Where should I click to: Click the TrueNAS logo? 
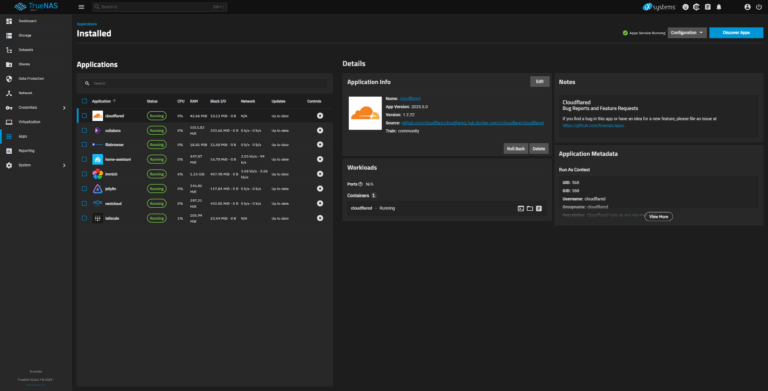36,6
